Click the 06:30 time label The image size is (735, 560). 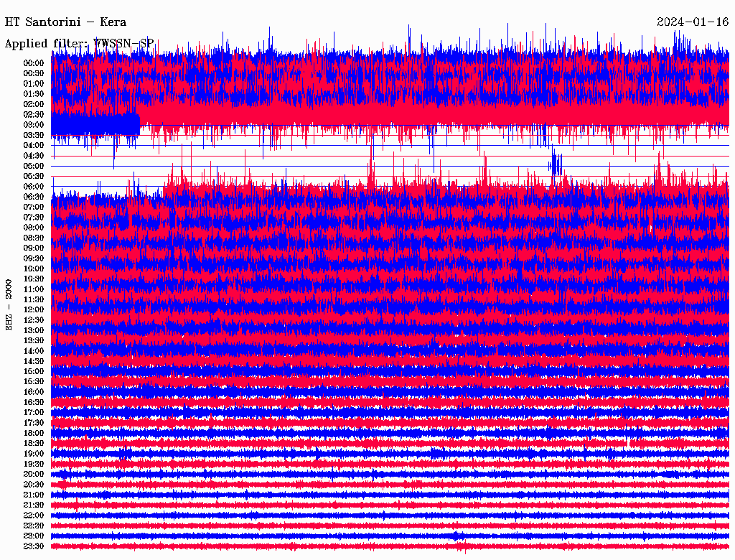34,197
